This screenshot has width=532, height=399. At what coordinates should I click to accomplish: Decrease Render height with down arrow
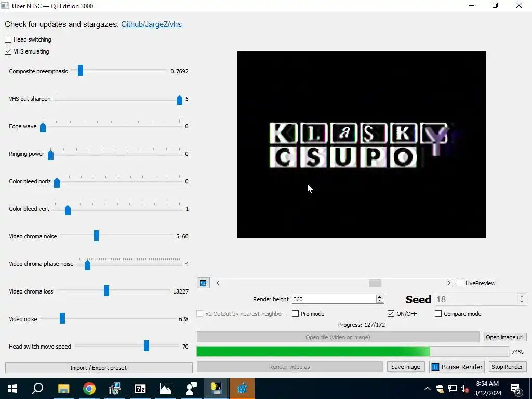click(x=380, y=301)
